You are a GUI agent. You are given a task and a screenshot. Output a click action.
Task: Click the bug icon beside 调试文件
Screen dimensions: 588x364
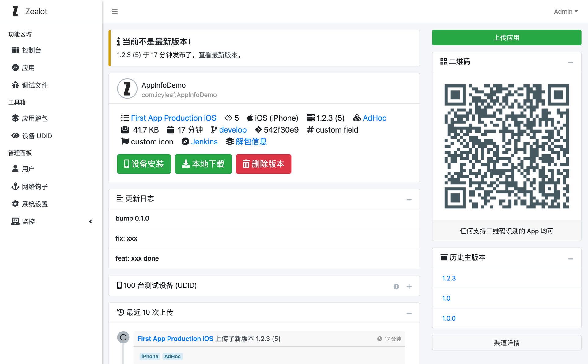click(x=15, y=85)
